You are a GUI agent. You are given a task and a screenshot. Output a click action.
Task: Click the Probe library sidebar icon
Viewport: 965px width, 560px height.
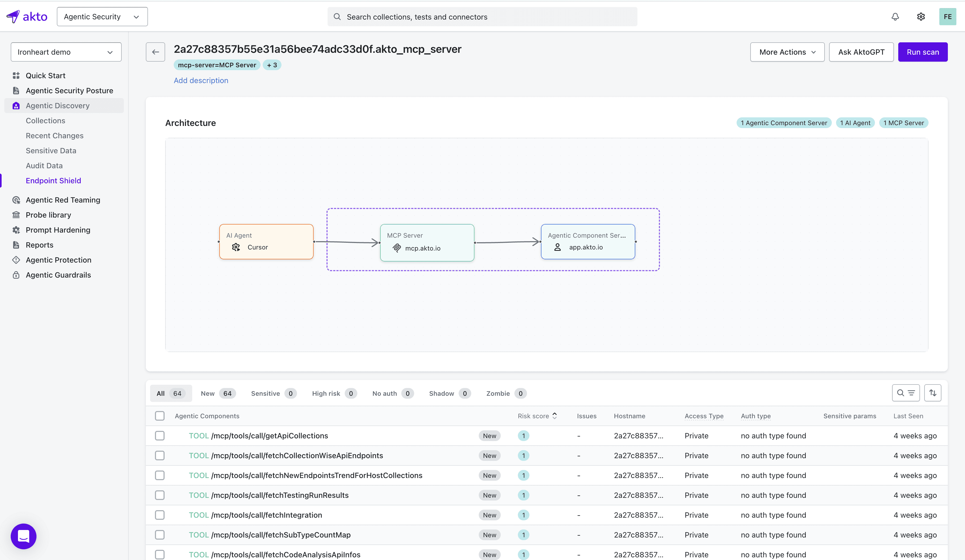pyautogui.click(x=16, y=215)
